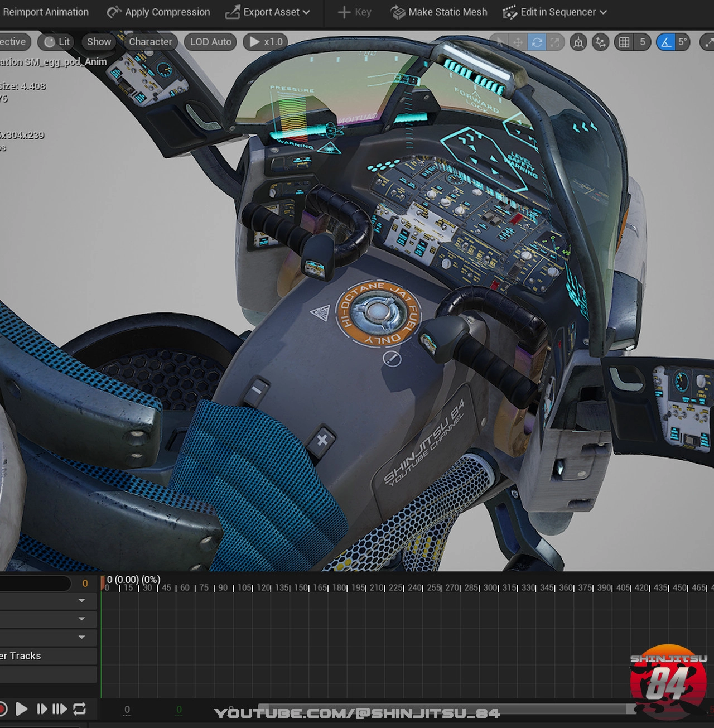Screen dimensions: 714x728
Task: Click the surface snapping icon
Action: pyautogui.click(x=600, y=42)
